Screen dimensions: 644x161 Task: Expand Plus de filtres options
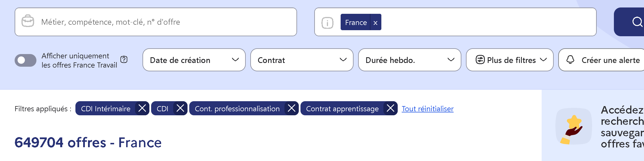[x=510, y=60]
